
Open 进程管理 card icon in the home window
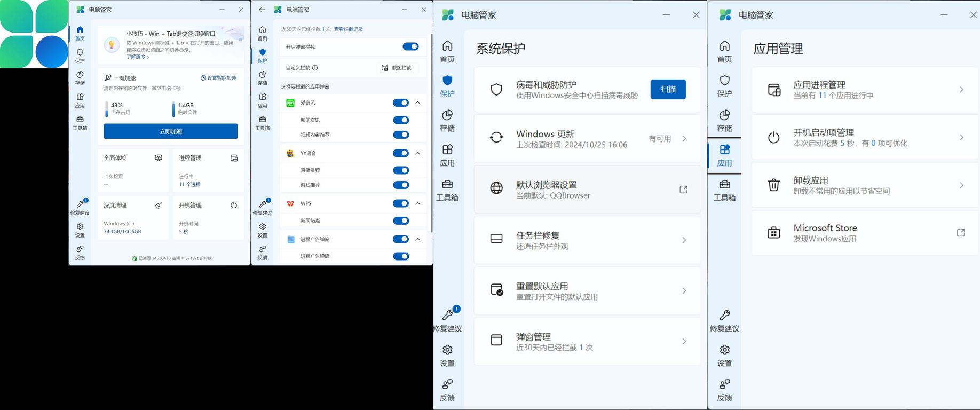pyautogui.click(x=234, y=158)
